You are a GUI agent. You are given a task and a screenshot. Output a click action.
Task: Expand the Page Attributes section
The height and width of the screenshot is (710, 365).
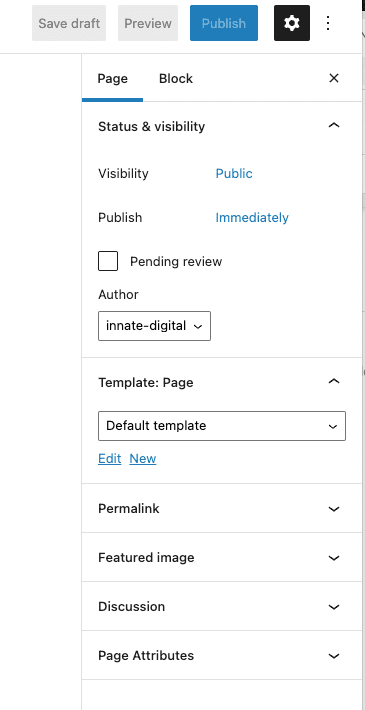click(221, 655)
